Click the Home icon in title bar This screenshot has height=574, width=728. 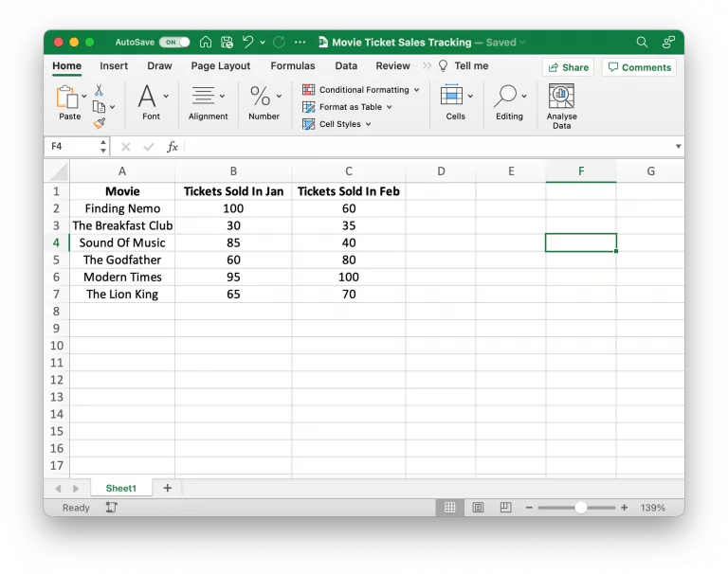point(206,43)
